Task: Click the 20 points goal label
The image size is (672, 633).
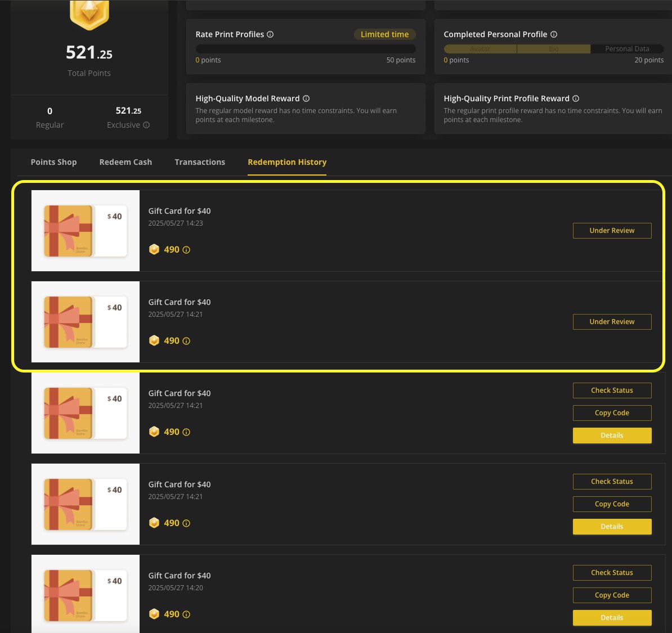Action: click(649, 60)
